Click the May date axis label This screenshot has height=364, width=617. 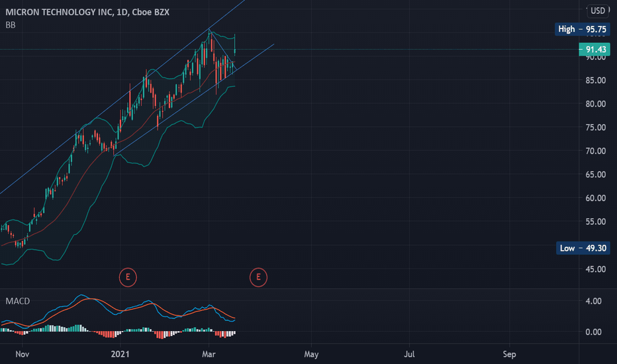(x=311, y=355)
